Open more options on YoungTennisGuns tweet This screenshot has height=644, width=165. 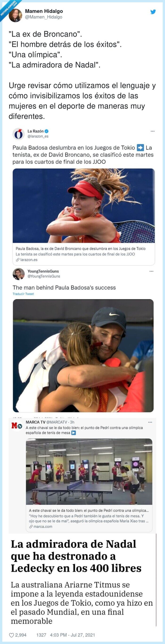[151, 271]
